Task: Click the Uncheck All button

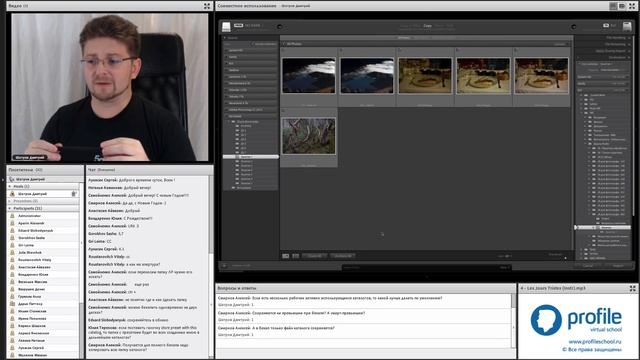Action: point(343,256)
